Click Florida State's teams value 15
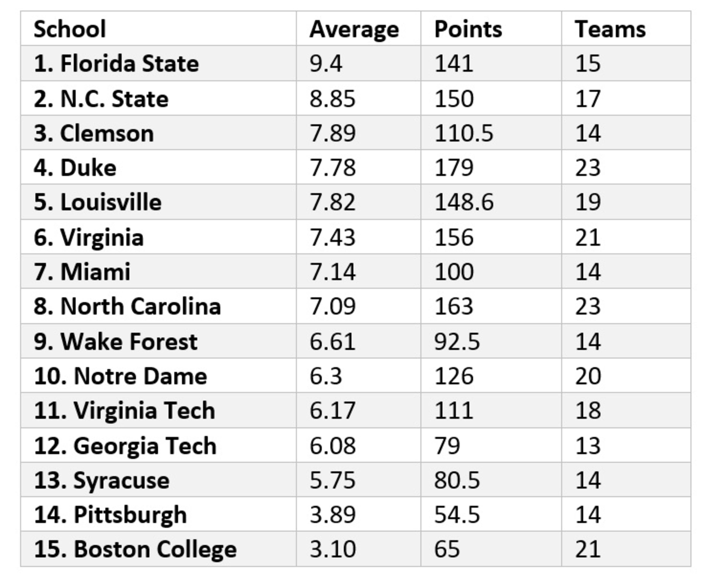The height and width of the screenshot is (588, 724). pyautogui.click(x=588, y=64)
